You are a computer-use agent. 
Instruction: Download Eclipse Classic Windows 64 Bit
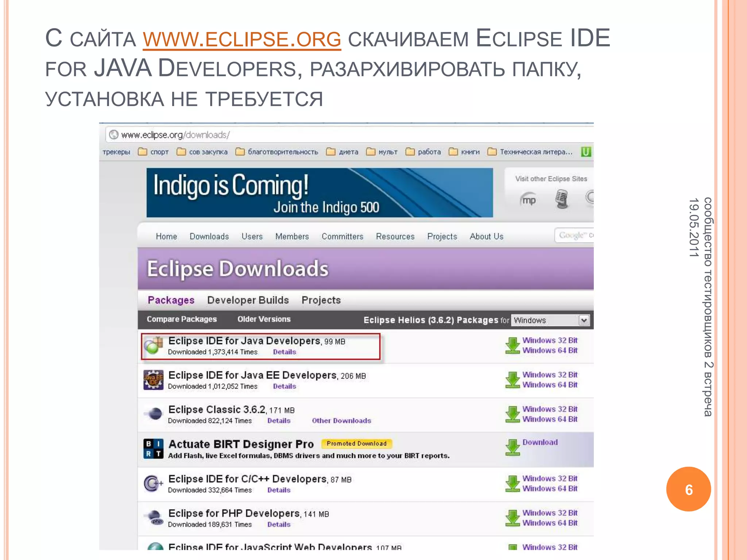click(x=550, y=419)
